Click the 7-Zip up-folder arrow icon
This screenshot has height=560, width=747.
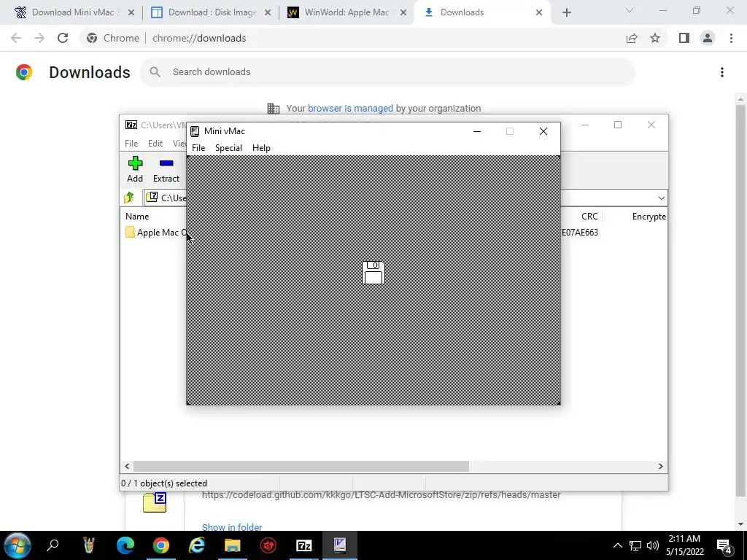tap(129, 197)
